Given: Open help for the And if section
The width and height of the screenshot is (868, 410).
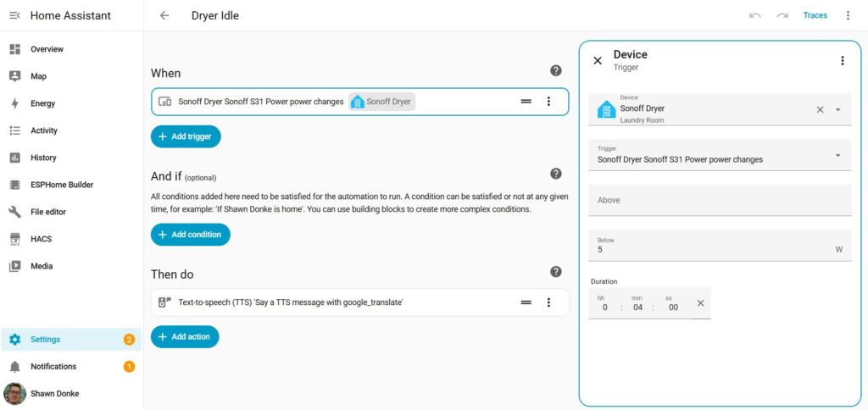Looking at the screenshot, I should coord(556,174).
